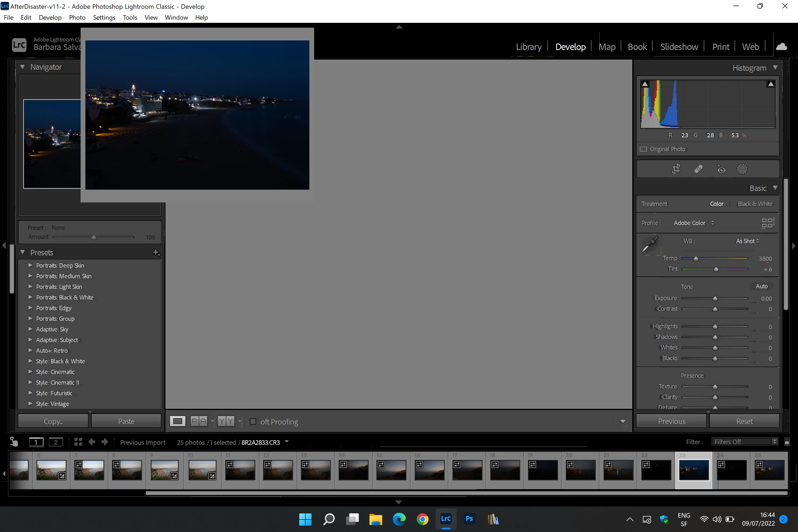This screenshot has height=532, width=798.
Task: Click the Reset button
Action: tap(744, 421)
